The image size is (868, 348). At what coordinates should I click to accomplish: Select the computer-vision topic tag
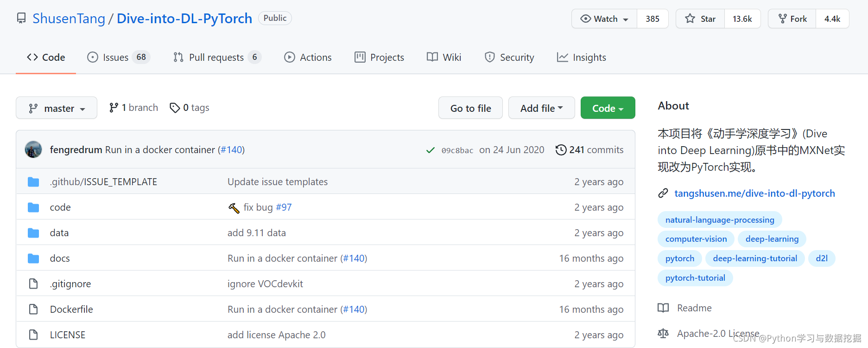coord(696,239)
